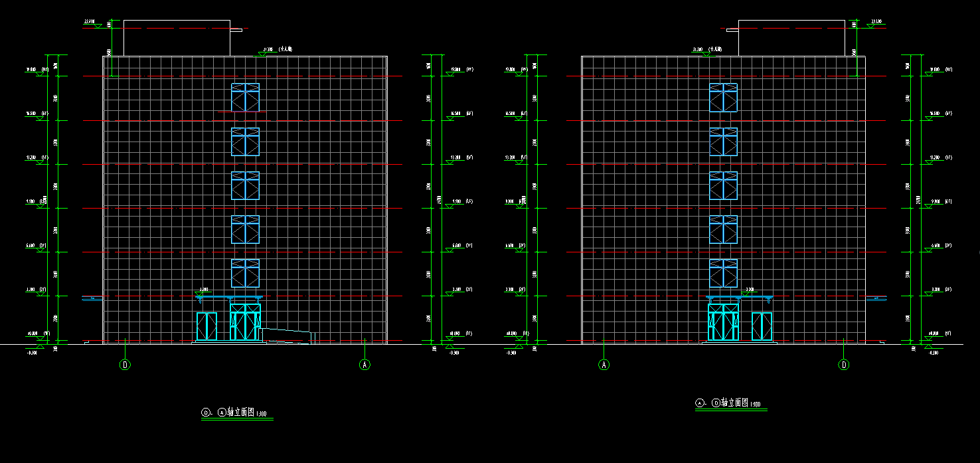
Task: Select small side door in left elevation
Action: tap(206, 326)
